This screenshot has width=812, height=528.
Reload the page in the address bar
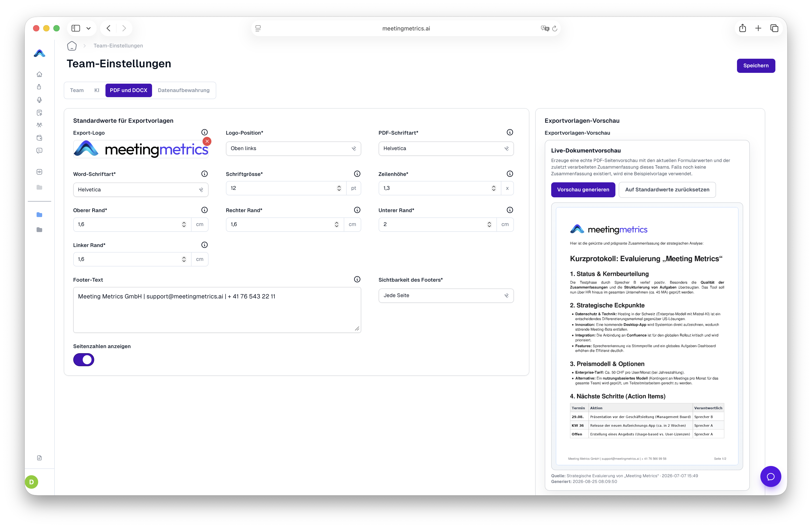(555, 29)
